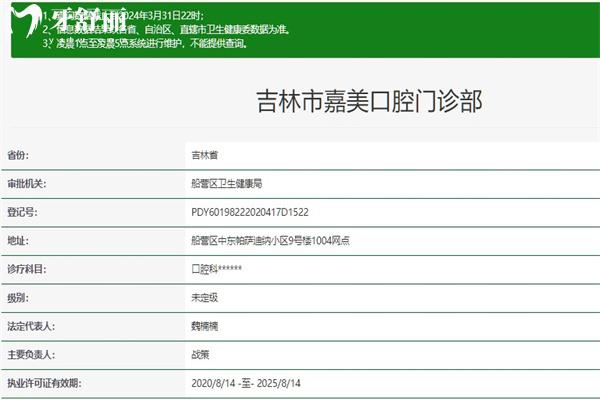Screen dimensions: 600x400
Task: Select the 省份 label
Action: tap(18, 155)
